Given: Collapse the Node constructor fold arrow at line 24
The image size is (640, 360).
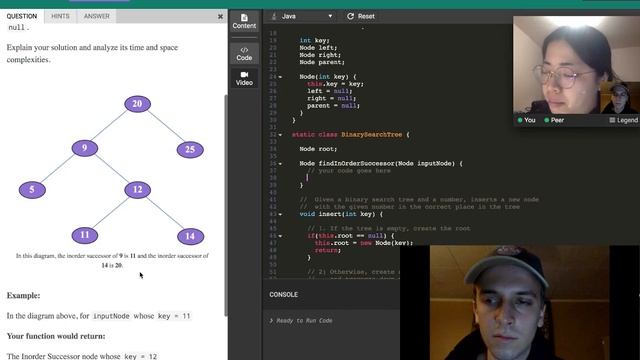Looking at the screenshot, I should click(280, 77).
